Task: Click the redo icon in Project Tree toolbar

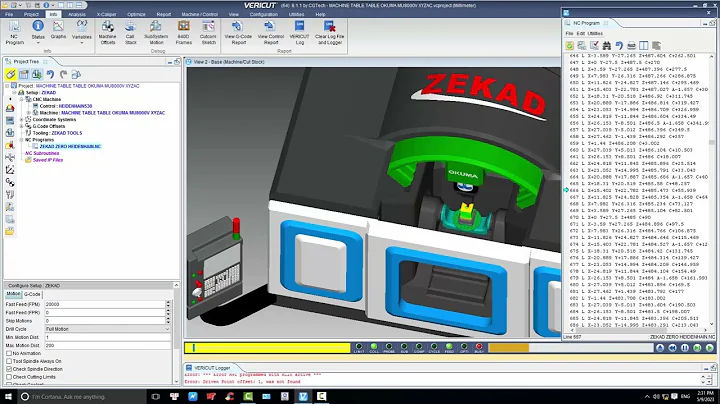Action: point(63,74)
